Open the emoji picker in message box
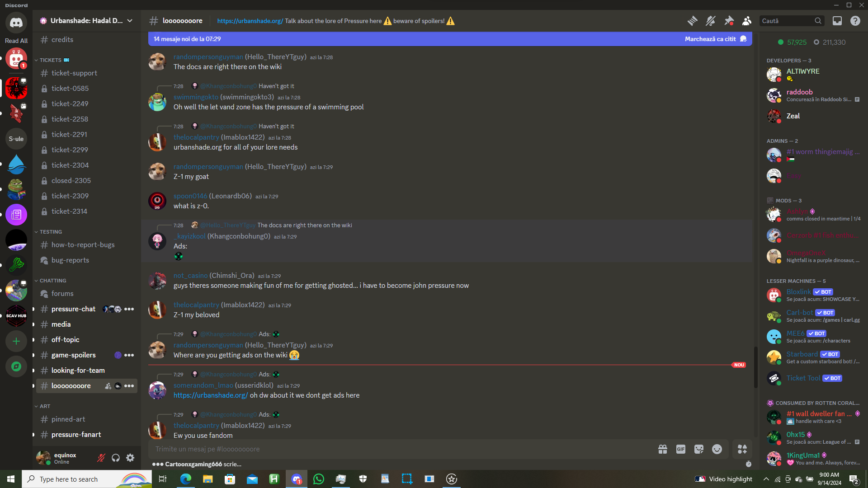This screenshot has width=868, height=488. coord(717,449)
